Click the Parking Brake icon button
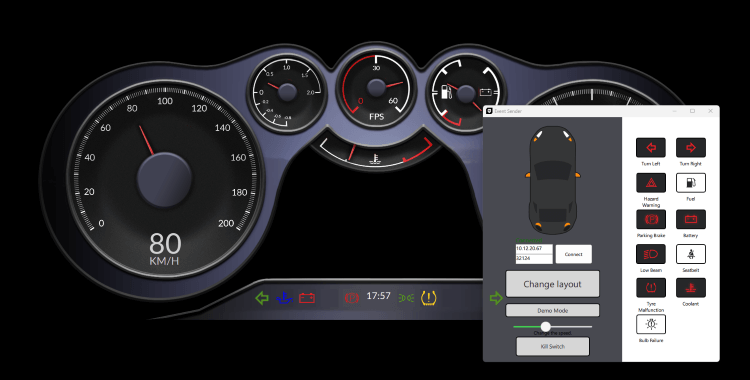750x380 pixels. pos(651,219)
